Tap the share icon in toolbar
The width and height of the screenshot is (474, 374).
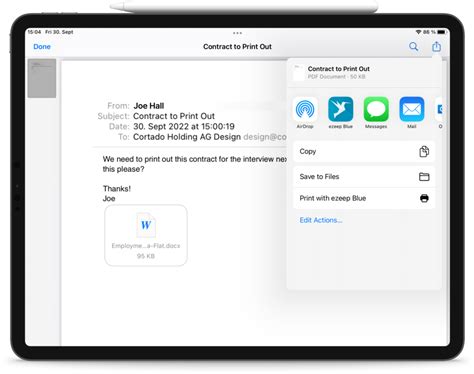pos(436,46)
